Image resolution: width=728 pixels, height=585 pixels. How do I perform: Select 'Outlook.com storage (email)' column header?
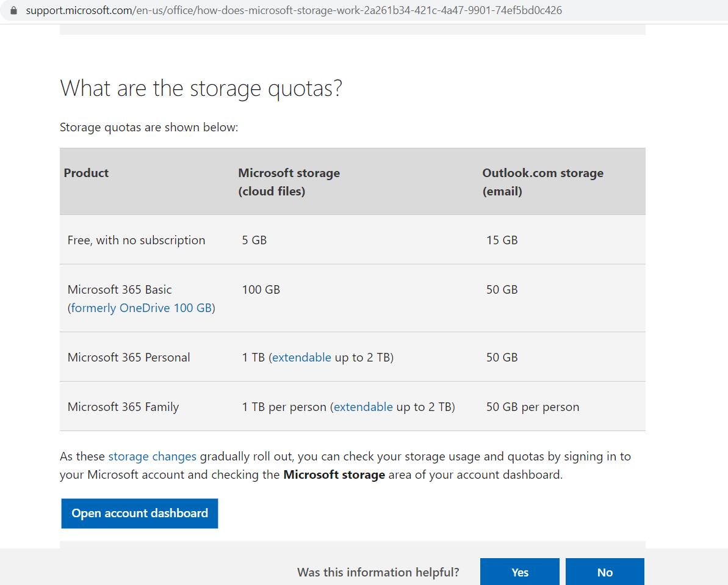(x=542, y=182)
